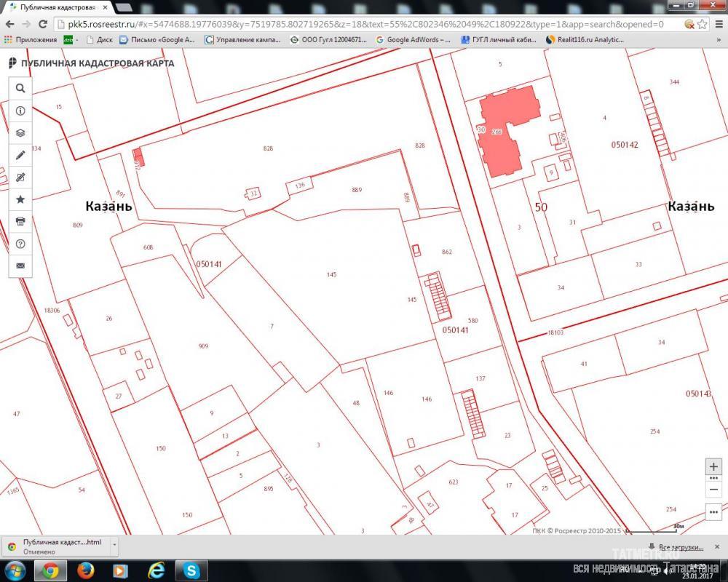Open the Google AdWords bookmark
This screenshot has width=728, height=582.
414,40
